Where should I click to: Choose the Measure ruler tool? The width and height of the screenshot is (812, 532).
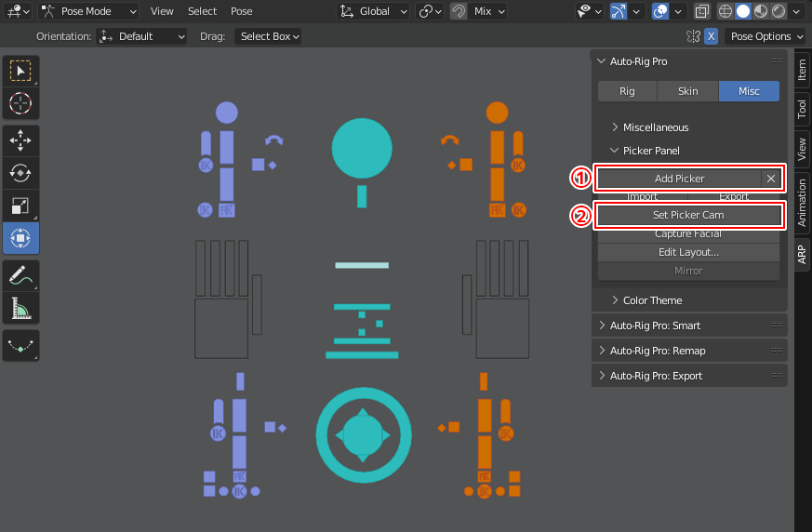20,307
